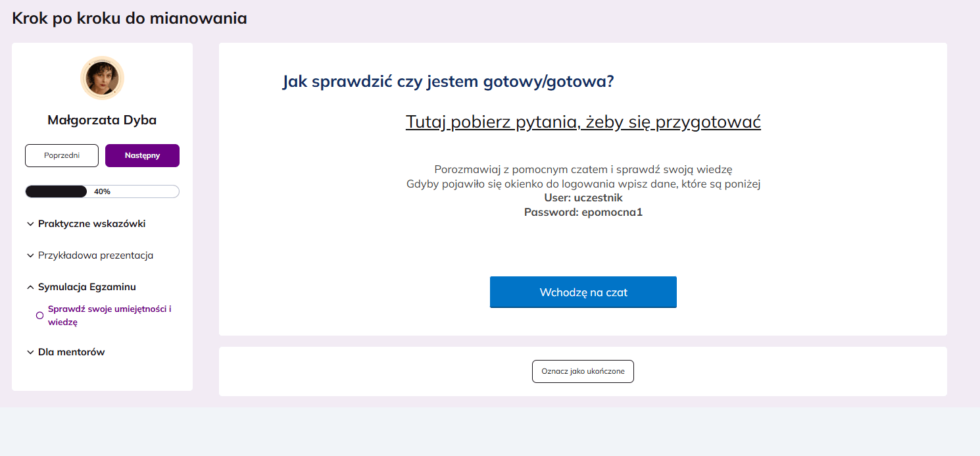Click the author name Małgorzata Dyba
This screenshot has height=456, width=980.
(102, 120)
